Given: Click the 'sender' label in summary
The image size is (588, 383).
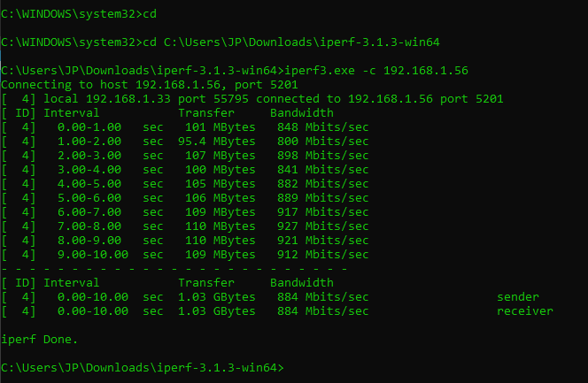Looking at the screenshot, I should coord(517,297).
